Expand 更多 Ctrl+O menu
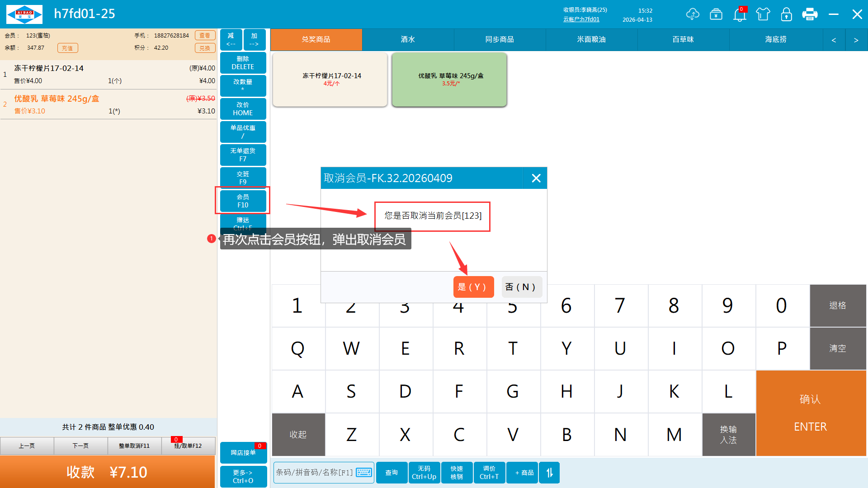The height and width of the screenshot is (488, 868). coord(243,476)
